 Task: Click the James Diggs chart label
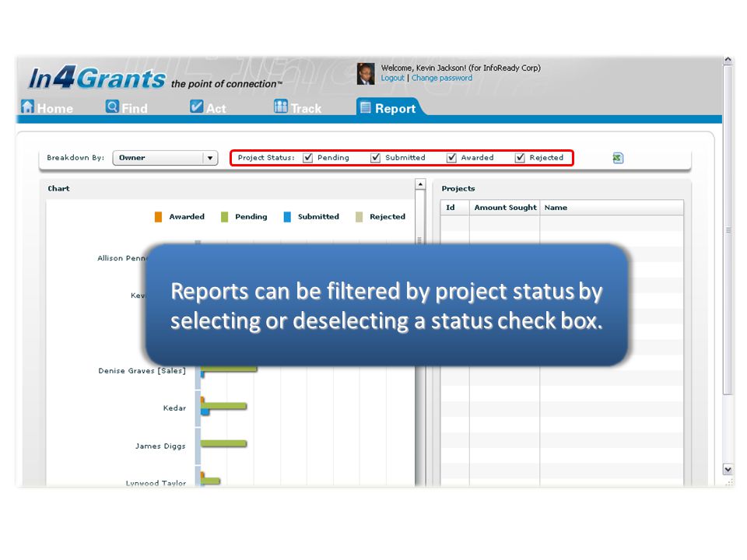tap(160, 446)
